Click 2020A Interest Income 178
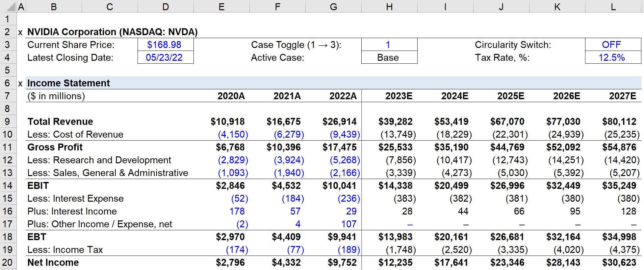The width and height of the screenshot is (644, 270). 237,211
